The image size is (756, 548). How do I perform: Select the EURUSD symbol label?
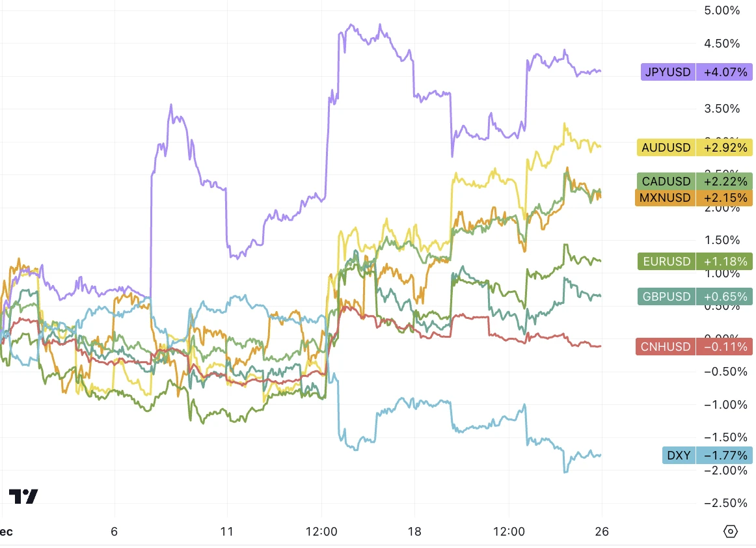point(666,262)
